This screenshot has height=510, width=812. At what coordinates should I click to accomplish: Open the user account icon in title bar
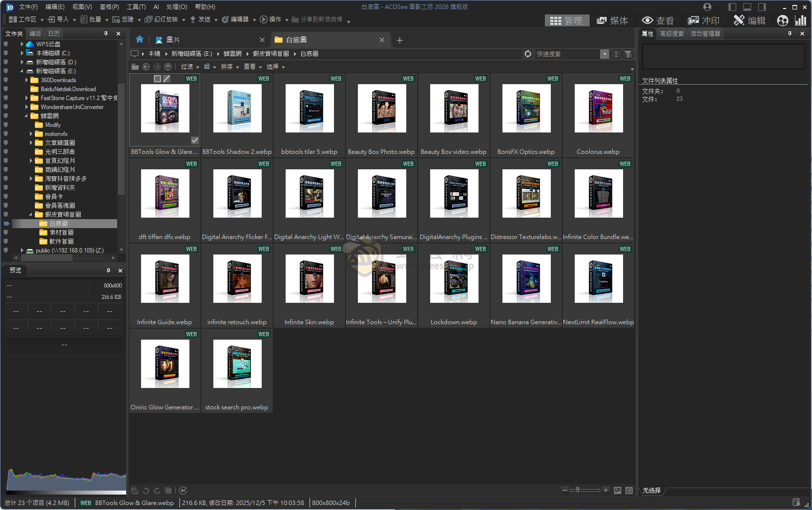click(707, 7)
